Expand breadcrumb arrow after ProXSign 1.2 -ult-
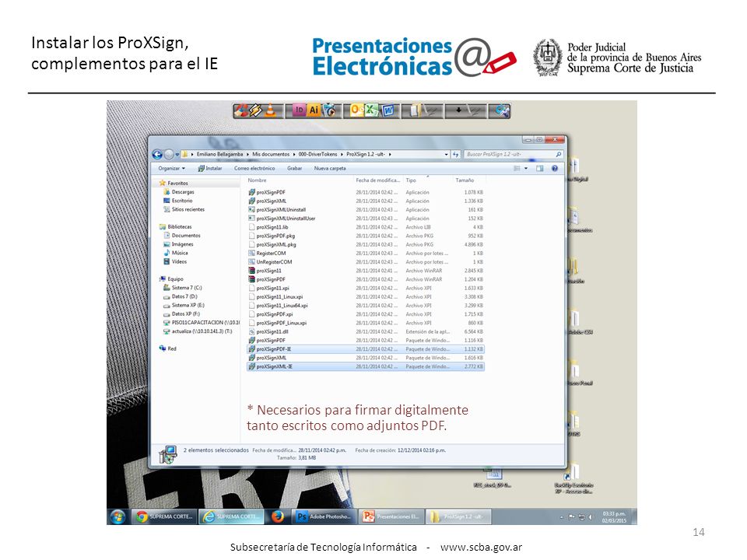Screen dimensions: 747x560 tap(390, 154)
